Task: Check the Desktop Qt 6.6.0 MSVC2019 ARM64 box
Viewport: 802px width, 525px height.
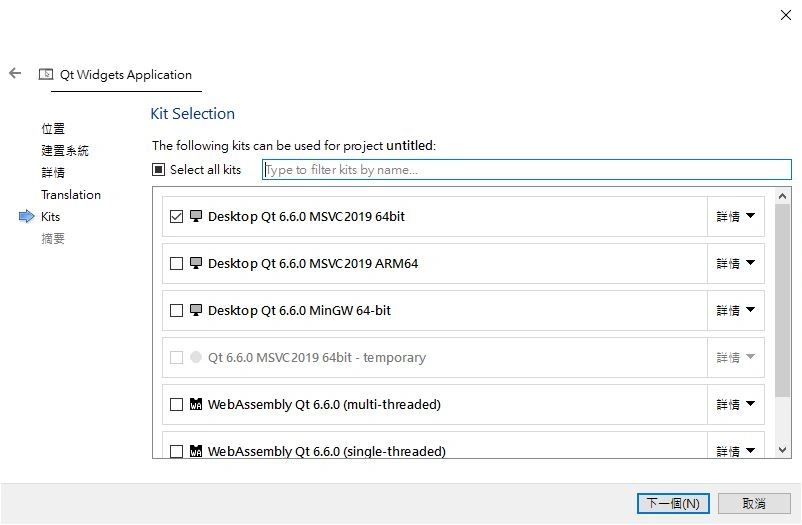Action: [x=177, y=264]
